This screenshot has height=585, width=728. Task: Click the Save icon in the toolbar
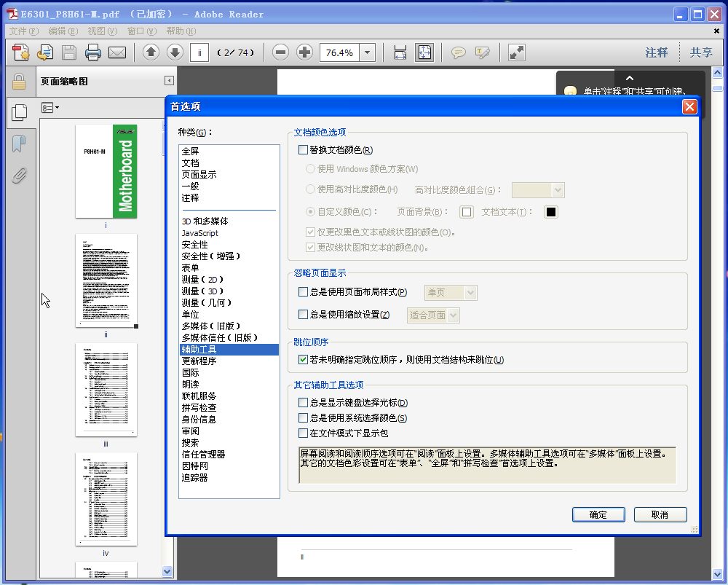coord(68,52)
